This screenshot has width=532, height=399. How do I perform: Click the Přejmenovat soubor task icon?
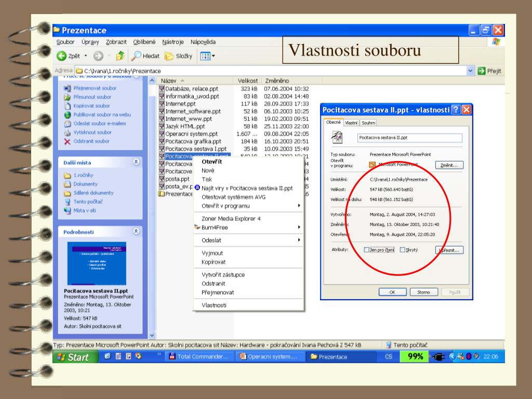[67, 88]
